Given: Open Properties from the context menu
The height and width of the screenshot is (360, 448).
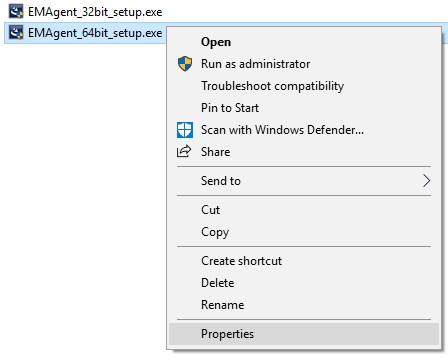Looking at the screenshot, I should 304,334.
